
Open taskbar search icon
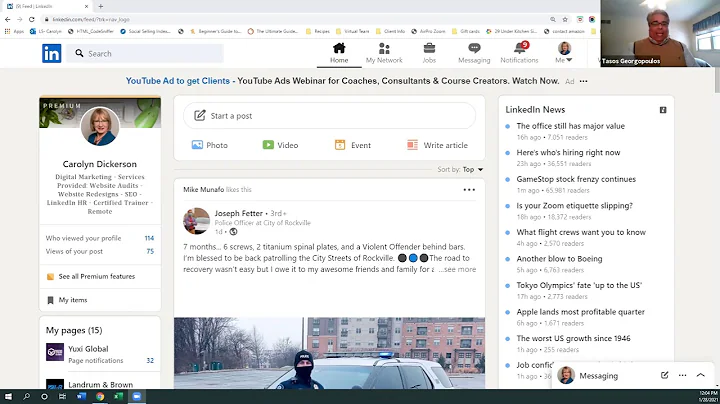pos(26,396)
